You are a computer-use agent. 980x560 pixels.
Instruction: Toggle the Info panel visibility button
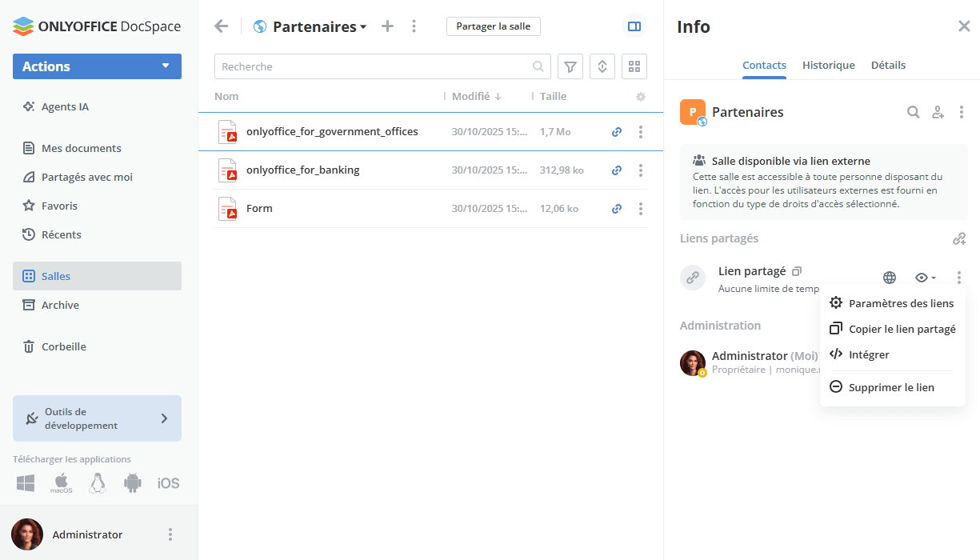click(634, 26)
